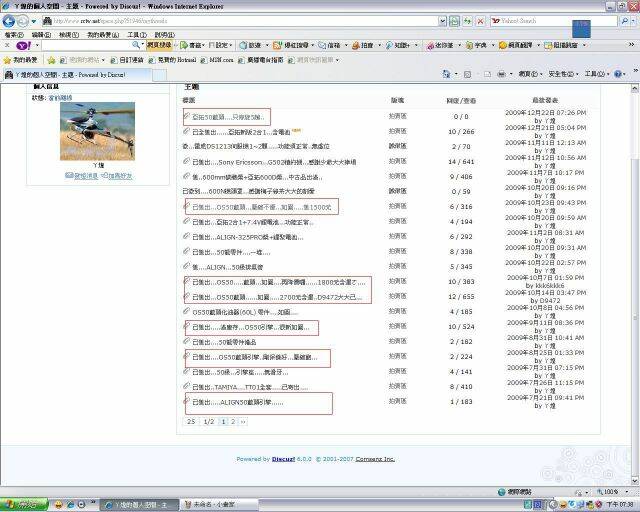Open the recent pages dropdown next to Forward
This screenshot has height=512, width=640.
34,21
